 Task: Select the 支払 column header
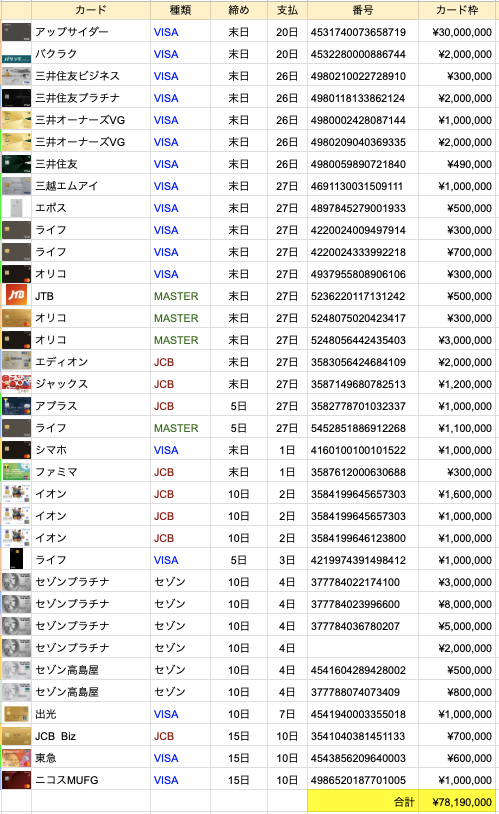pyautogui.click(x=287, y=10)
